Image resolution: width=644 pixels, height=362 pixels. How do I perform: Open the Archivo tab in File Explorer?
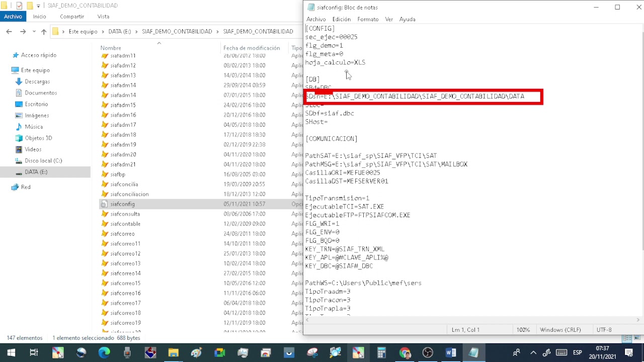pyautogui.click(x=13, y=17)
